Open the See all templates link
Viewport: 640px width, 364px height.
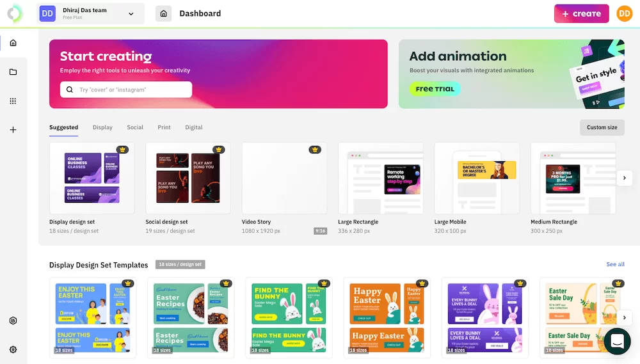(615, 264)
